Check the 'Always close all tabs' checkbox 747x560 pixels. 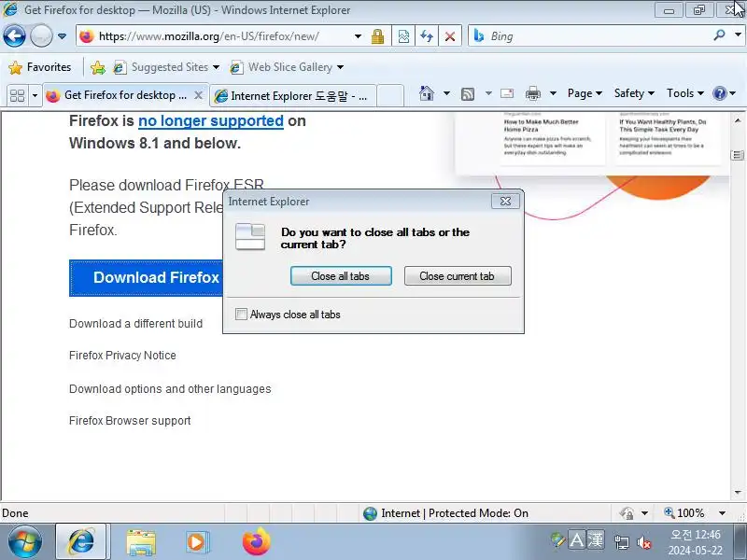pyautogui.click(x=241, y=315)
